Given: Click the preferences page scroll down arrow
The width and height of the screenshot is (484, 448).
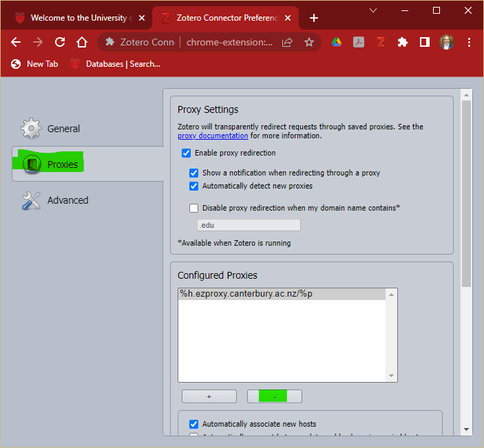Looking at the screenshot, I should [x=466, y=429].
